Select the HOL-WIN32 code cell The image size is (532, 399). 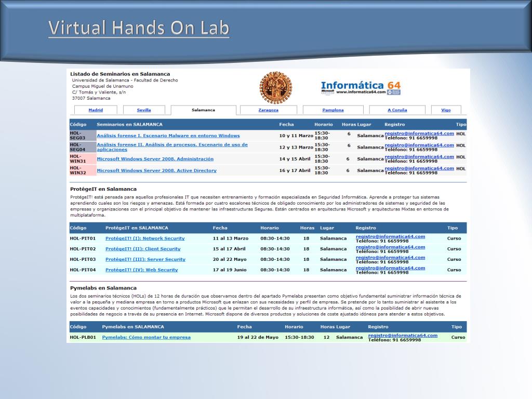pos(83,170)
